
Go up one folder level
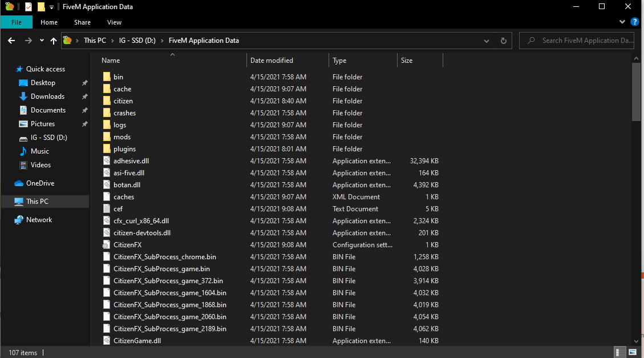point(54,41)
